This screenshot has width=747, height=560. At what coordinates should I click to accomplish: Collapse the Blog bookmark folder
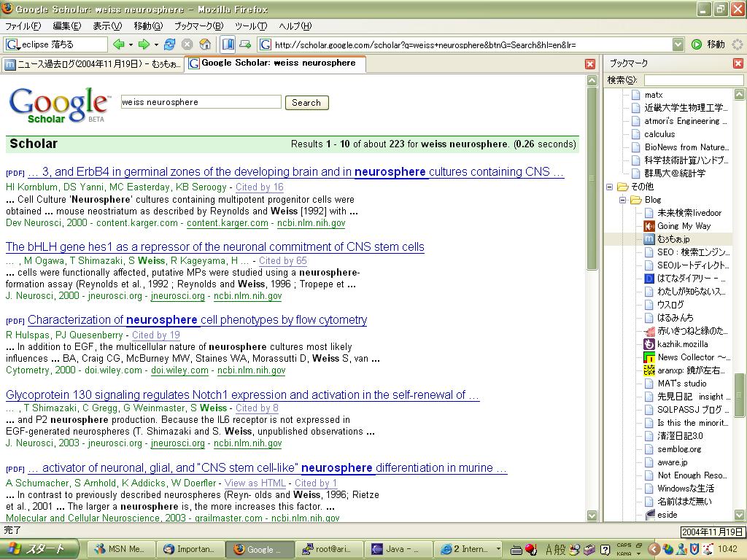point(622,200)
